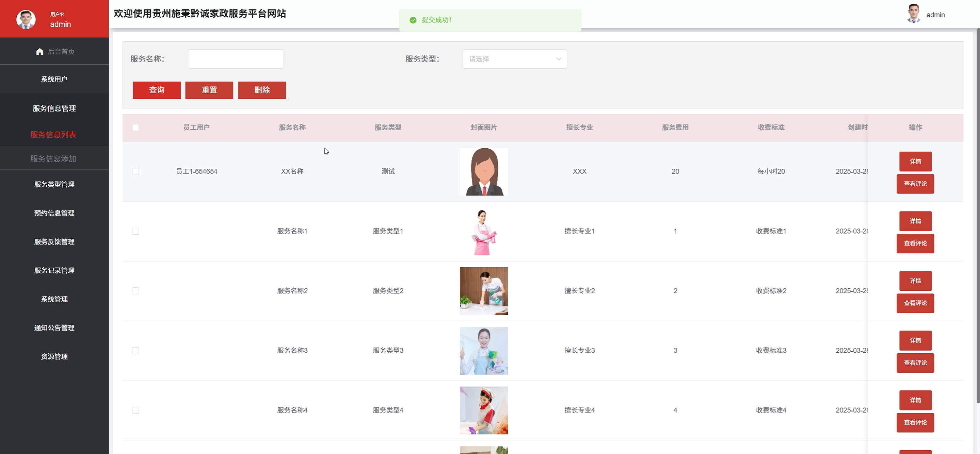
Task: Click admin avatar in top-right header
Action: coord(913,14)
